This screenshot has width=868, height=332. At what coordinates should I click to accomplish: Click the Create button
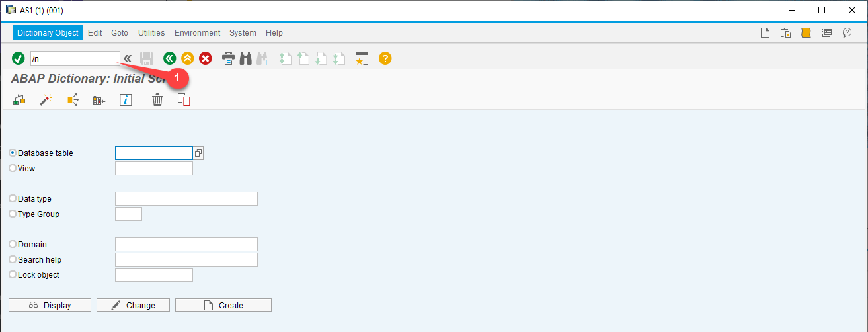click(x=223, y=306)
